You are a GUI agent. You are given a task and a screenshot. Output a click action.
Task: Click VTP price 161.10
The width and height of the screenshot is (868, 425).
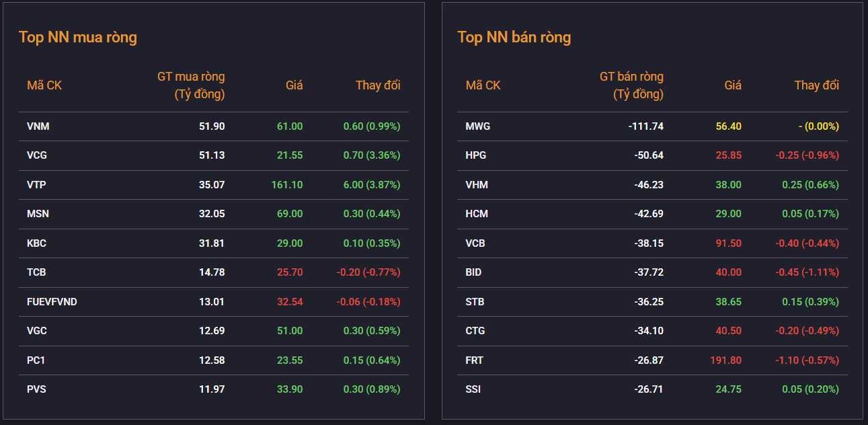(287, 185)
